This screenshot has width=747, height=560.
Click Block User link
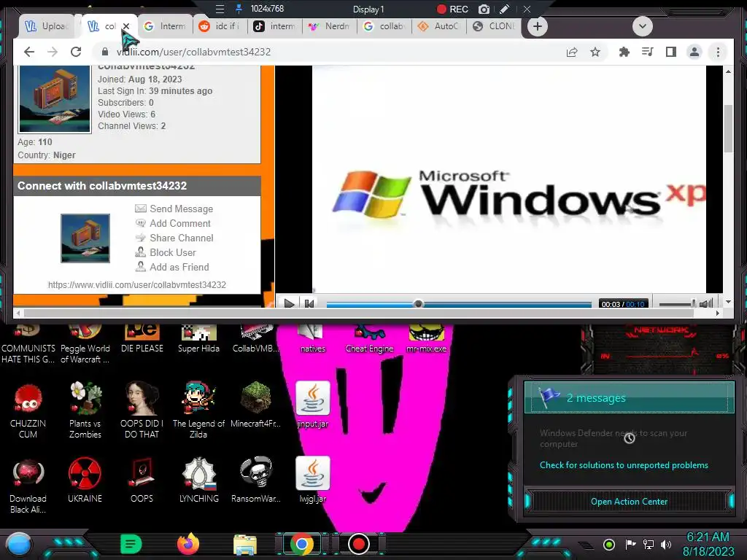(x=172, y=252)
